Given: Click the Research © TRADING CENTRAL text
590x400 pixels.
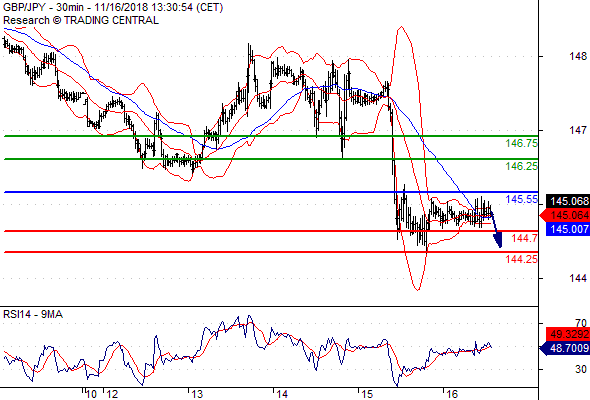Looking at the screenshot, I should point(81,20).
